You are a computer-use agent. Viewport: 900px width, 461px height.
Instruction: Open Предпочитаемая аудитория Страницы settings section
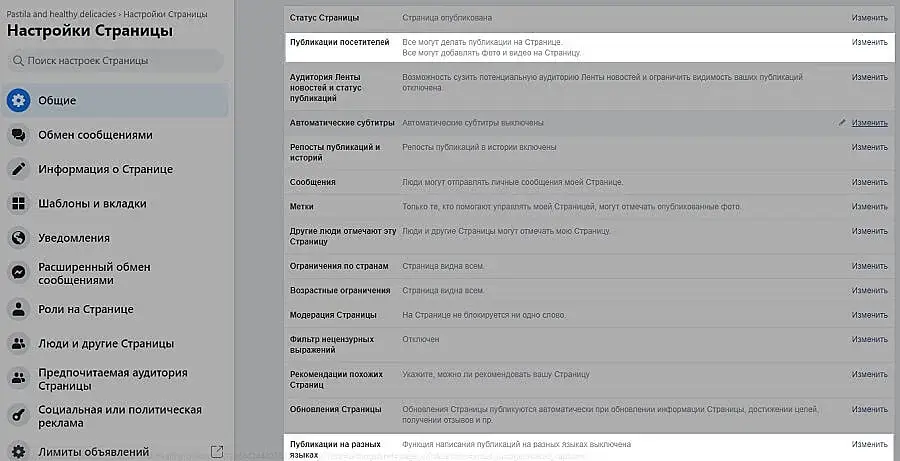tap(112, 379)
